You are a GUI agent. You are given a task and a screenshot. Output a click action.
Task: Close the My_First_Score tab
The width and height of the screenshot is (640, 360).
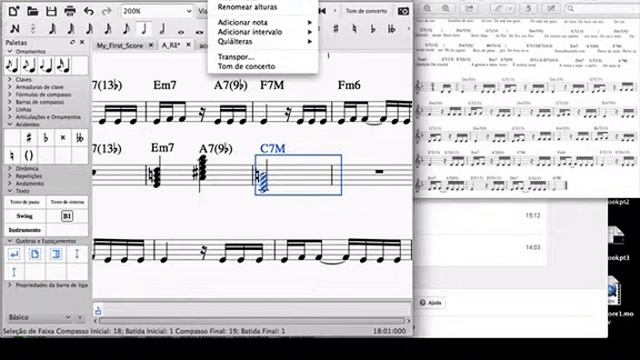(x=151, y=45)
